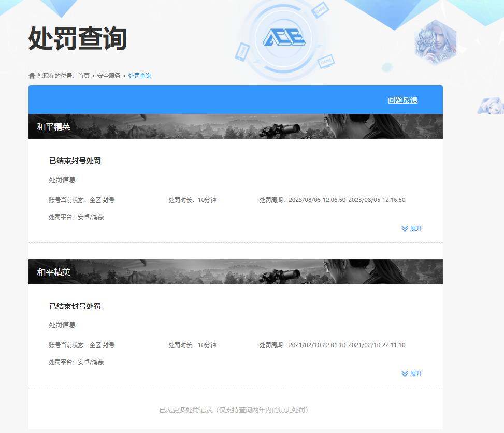This screenshot has width=504, height=433.
Task: Click 账号当前状态: 全区 封号 in the first record
Action: coord(82,200)
